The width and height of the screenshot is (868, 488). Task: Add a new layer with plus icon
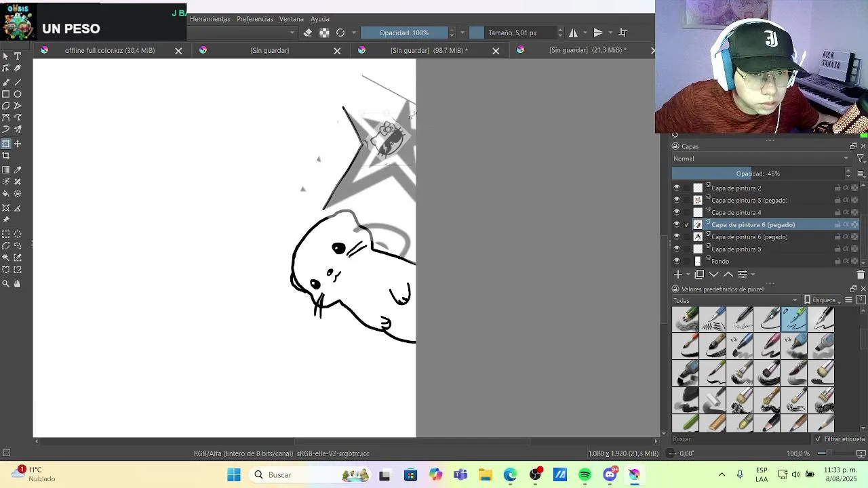click(677, 274)
